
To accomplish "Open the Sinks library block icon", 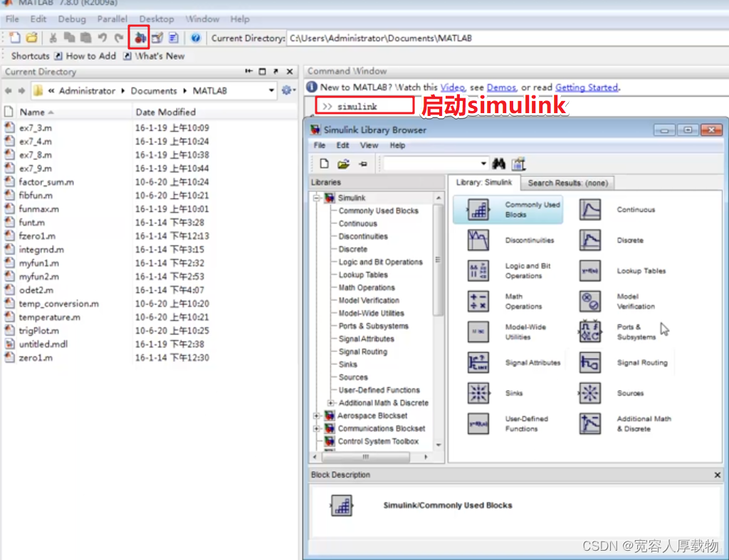I will tap(478, 393).
